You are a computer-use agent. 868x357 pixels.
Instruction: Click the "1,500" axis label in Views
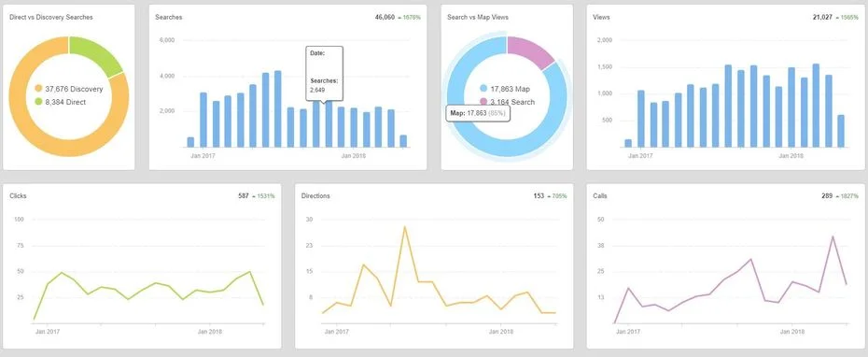pyautogui.click(x=605, y=67)
